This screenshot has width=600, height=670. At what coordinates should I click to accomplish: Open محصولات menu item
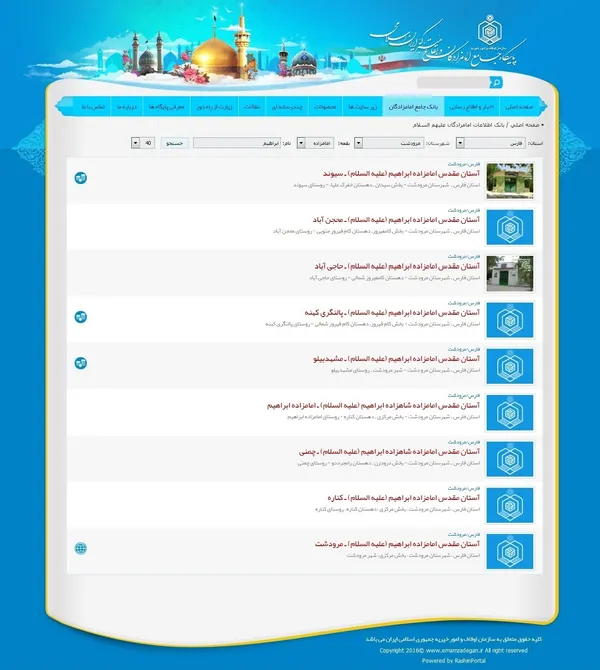325,107
